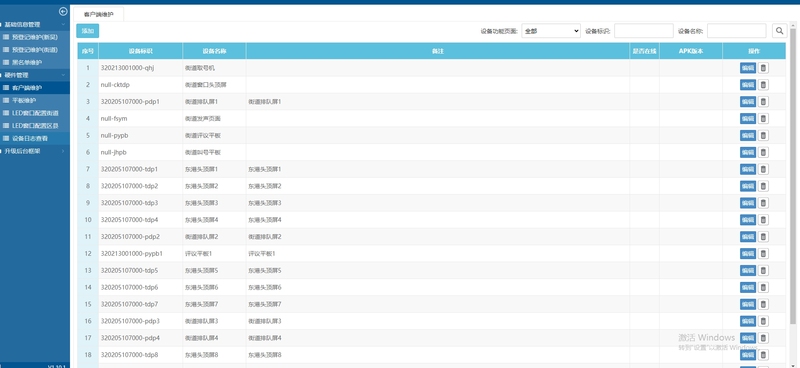The width and height of the screenshot is (800, 368).
Task: Edit row 1 device 320213001000-qhj
Action: coord(747,68)
